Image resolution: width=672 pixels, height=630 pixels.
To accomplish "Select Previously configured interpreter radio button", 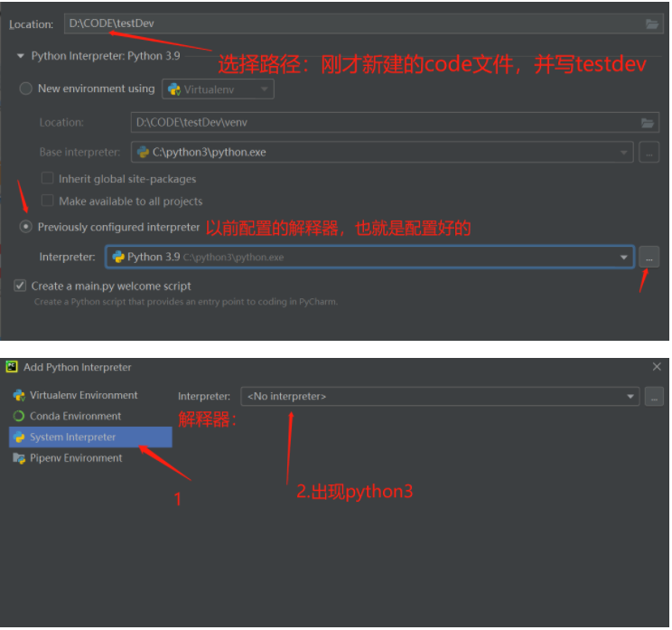I will [x=25, y=227].
